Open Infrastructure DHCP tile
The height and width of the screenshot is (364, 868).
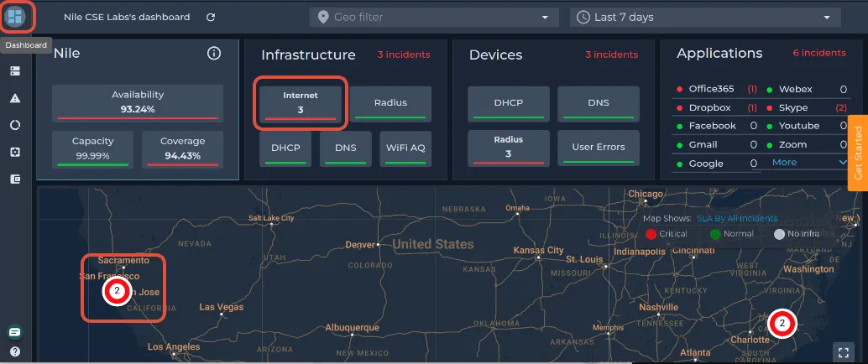(285, 148)
